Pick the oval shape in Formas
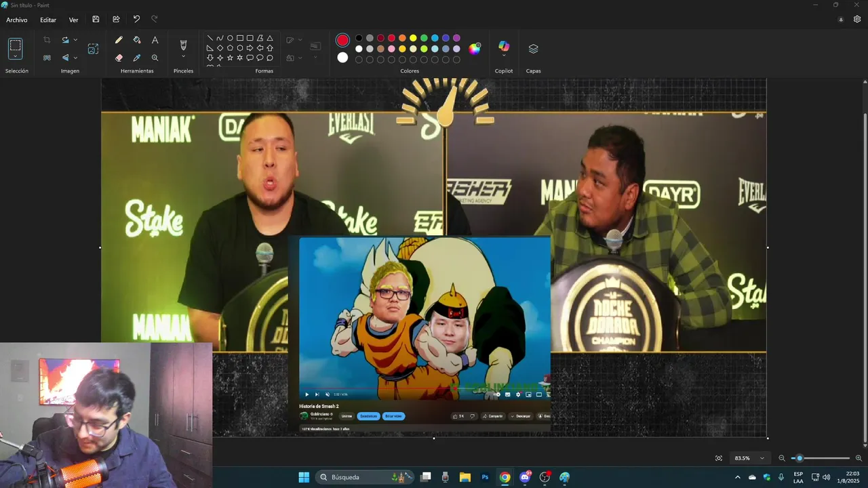 230,38
